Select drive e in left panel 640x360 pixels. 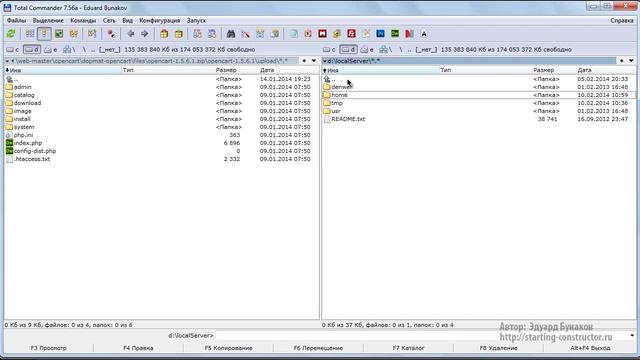click(51, 49)
